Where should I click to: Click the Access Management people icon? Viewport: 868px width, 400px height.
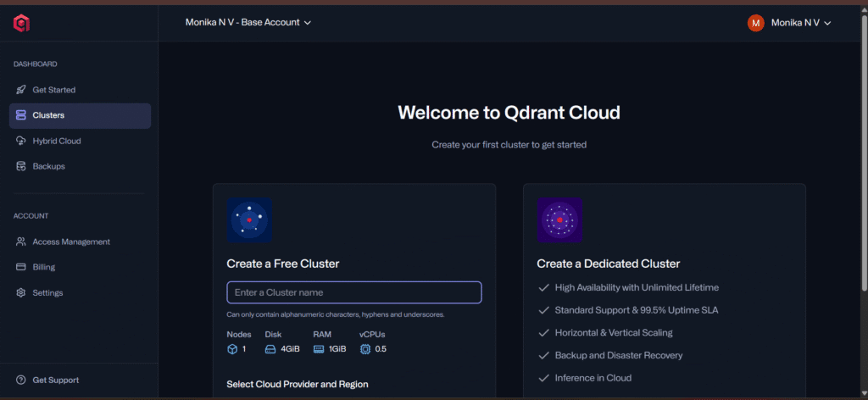[21, 242]
